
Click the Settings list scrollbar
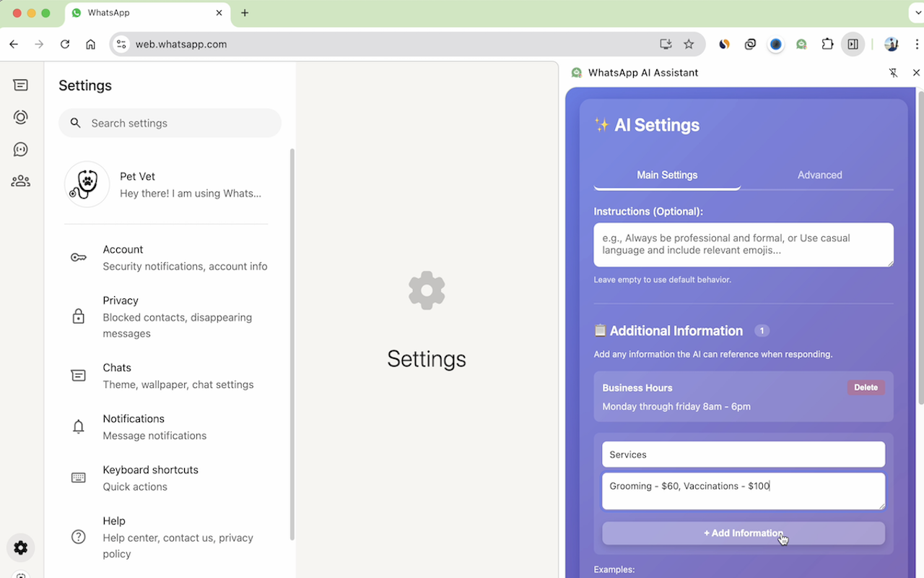292,345
